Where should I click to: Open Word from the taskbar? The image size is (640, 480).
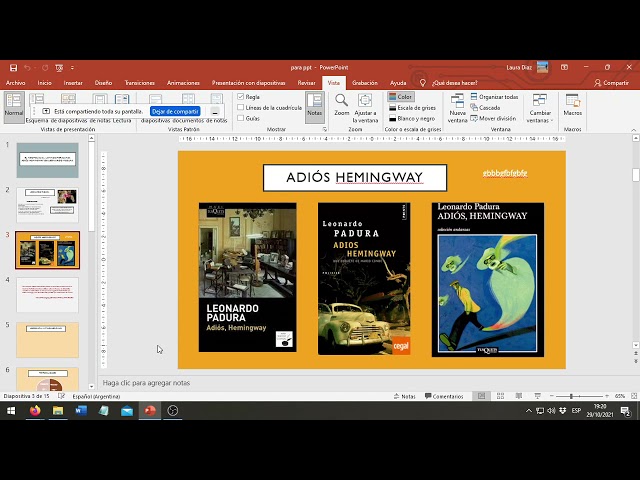[81, 411]
